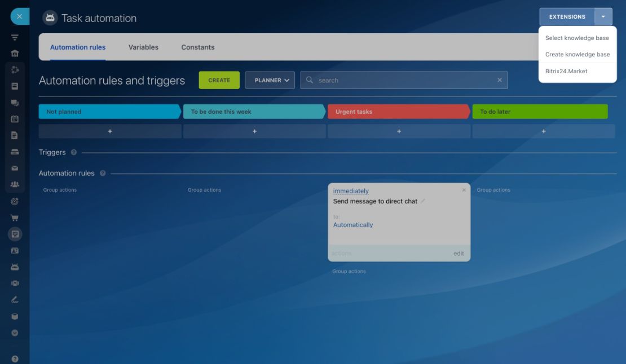Viewport: 626px width, 364px height.
Task: Open the calendar icon in left sidebar
Action: [x=15, y=119]
